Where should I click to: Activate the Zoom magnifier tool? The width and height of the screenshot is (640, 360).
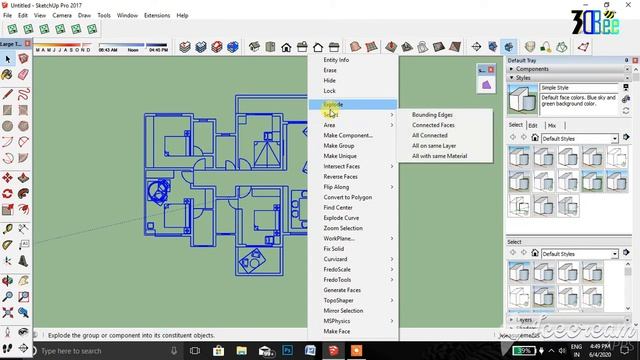click(x=7, y=296)
